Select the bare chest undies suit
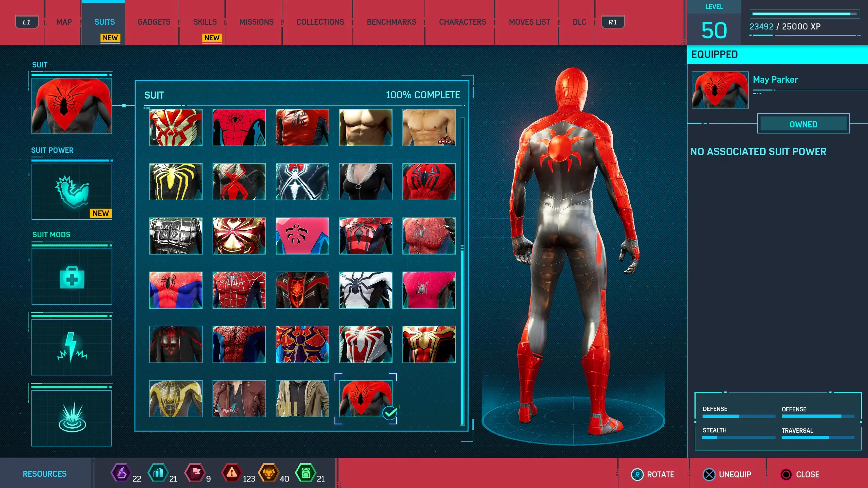Screen dimensions: 868x488 [x=366, y=127]
